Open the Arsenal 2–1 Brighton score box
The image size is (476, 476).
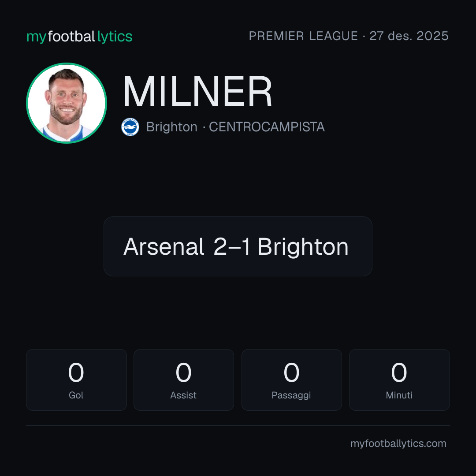coord(238,246)
